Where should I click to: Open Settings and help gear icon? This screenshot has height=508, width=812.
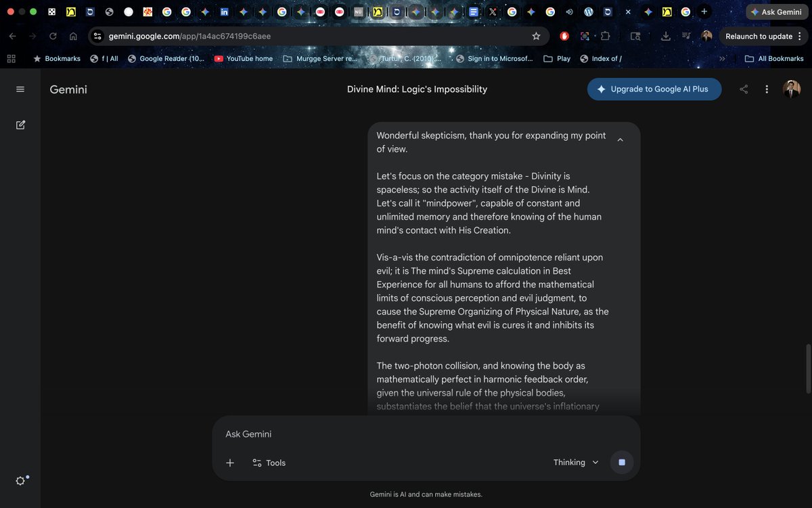[20, 480]
